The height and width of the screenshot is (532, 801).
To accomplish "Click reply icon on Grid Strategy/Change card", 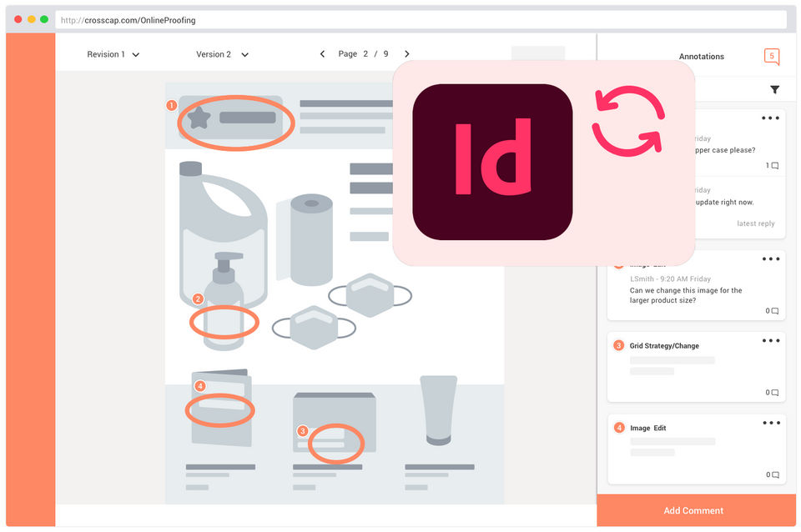I will 772,393.
